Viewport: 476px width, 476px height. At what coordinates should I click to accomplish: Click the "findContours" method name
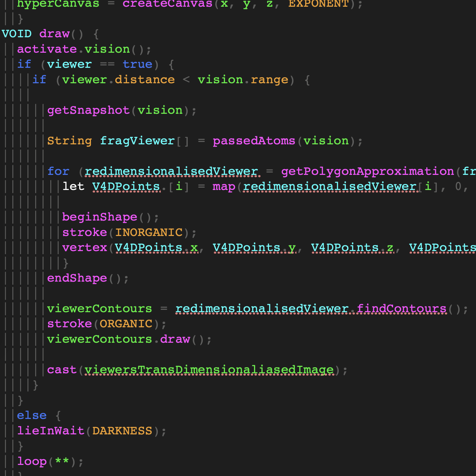point(401,308)
